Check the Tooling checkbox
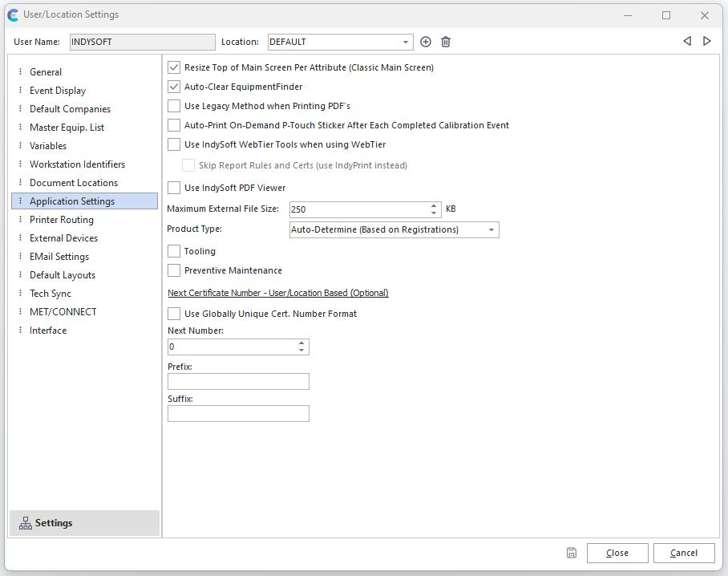Viewport: 728px width, 576px height. tap(174, 251)
